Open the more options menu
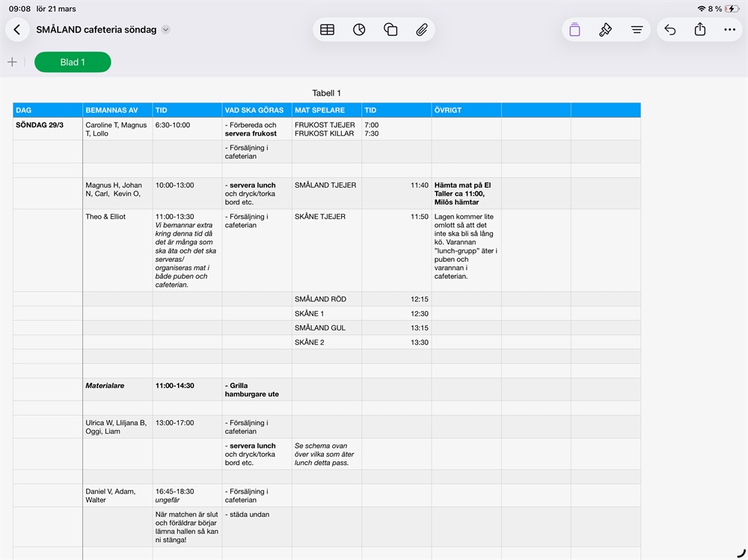 point(730,30)
